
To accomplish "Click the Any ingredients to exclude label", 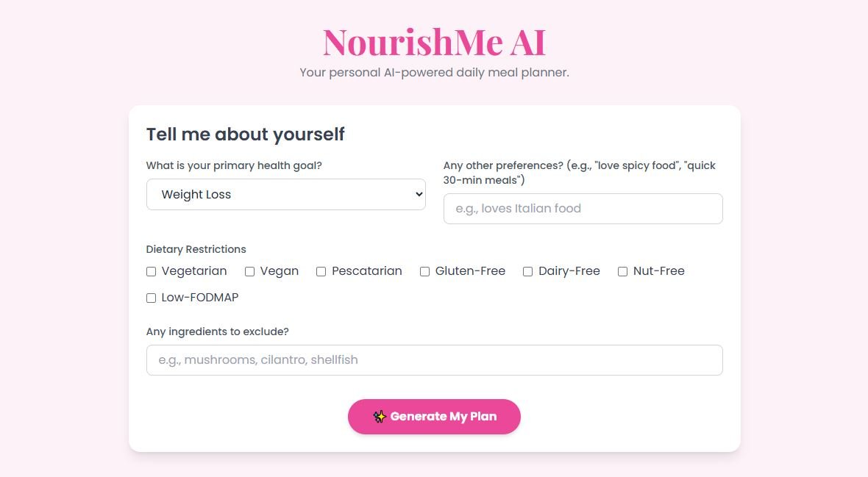I will 217,331.
